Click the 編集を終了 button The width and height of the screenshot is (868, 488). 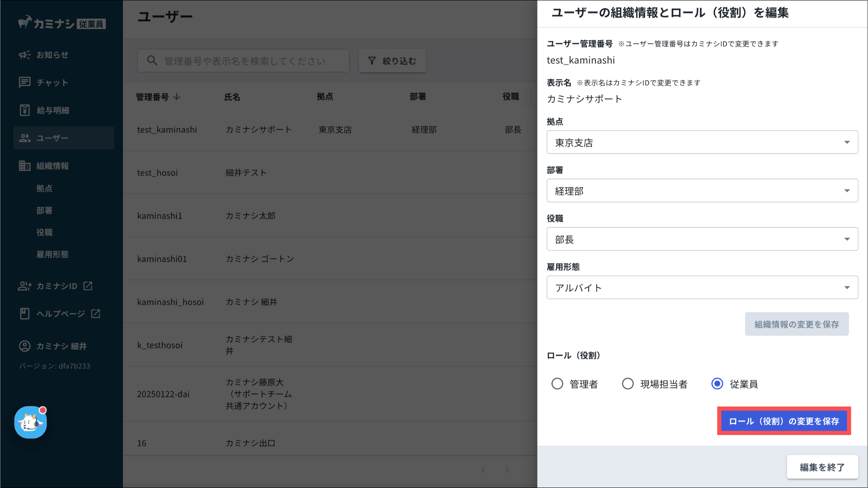(x=822, y=467)
